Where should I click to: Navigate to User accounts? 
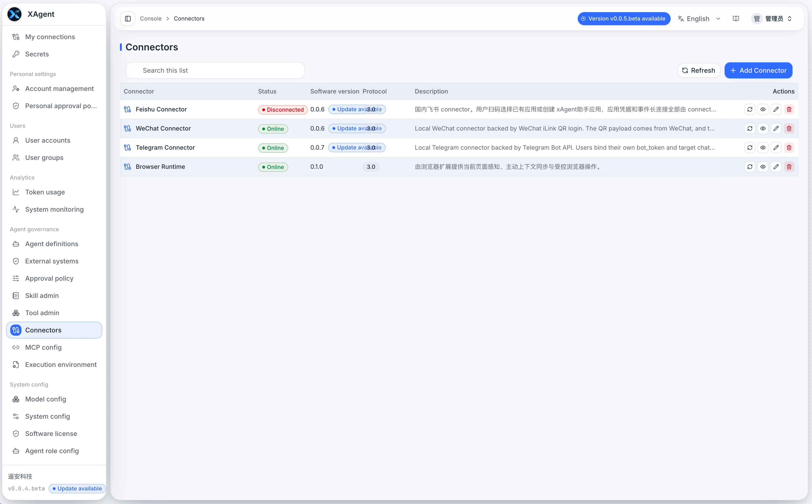[54, 140]
